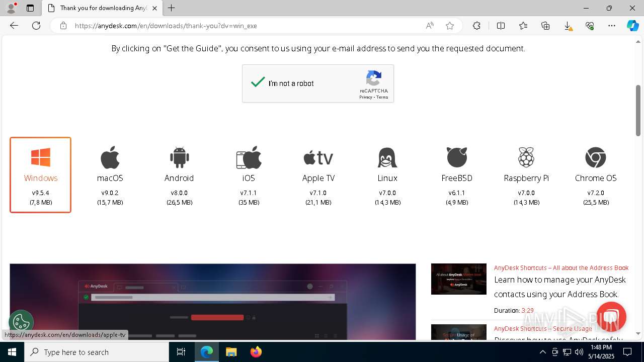Open the red chat widget
Screen dimensions: 644x362
click(x=611, y=317)
